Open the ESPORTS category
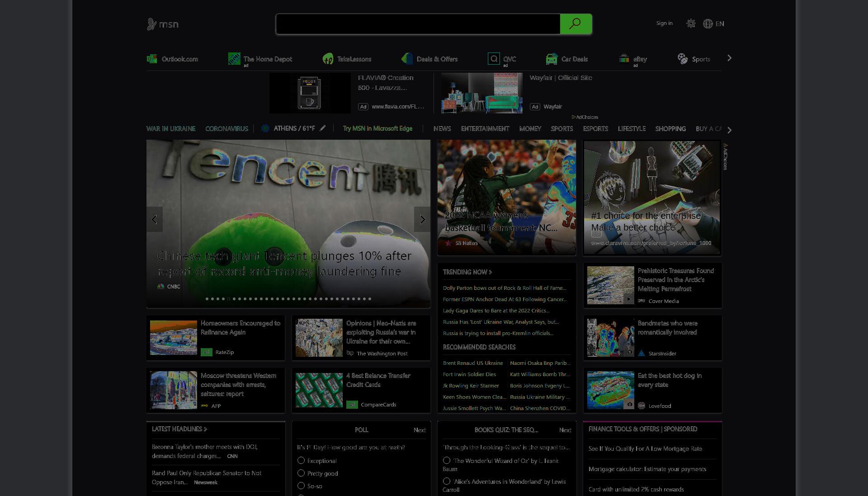This screenshot has height=496, width=868. 595,128
